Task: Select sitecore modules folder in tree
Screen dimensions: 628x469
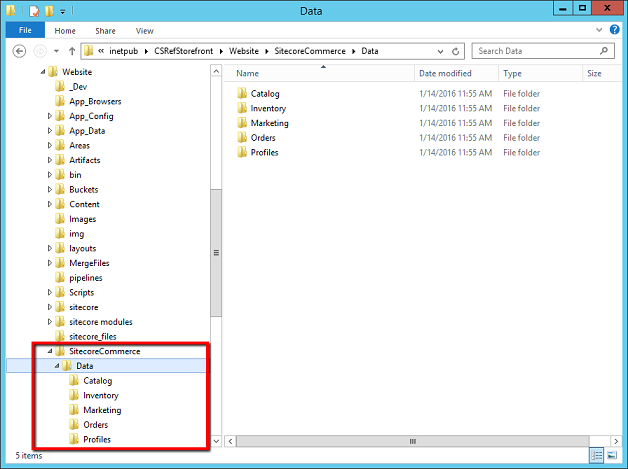Action: click(x=101, y=322)
